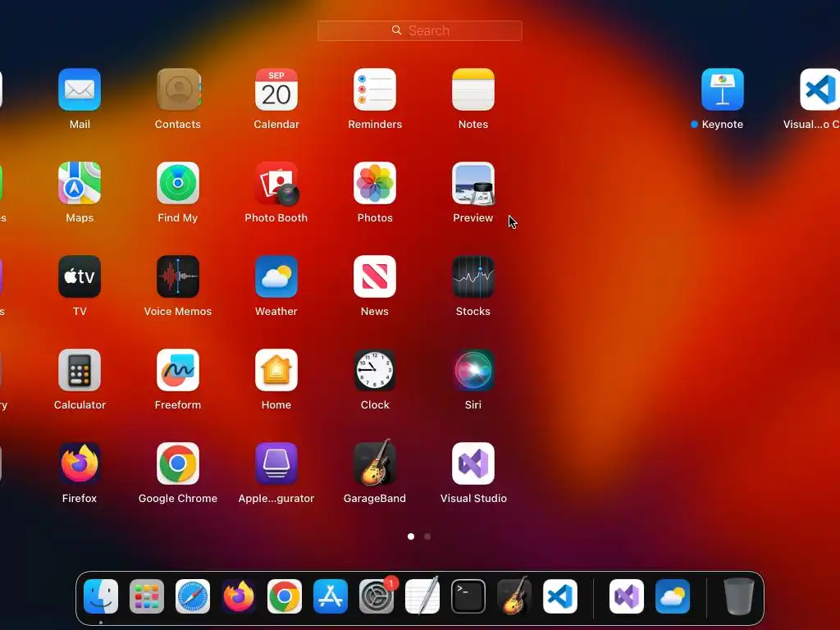This screenshot has width=840, height=630.
Task: Open the Maps app
Action: click(x=80, y=183)
